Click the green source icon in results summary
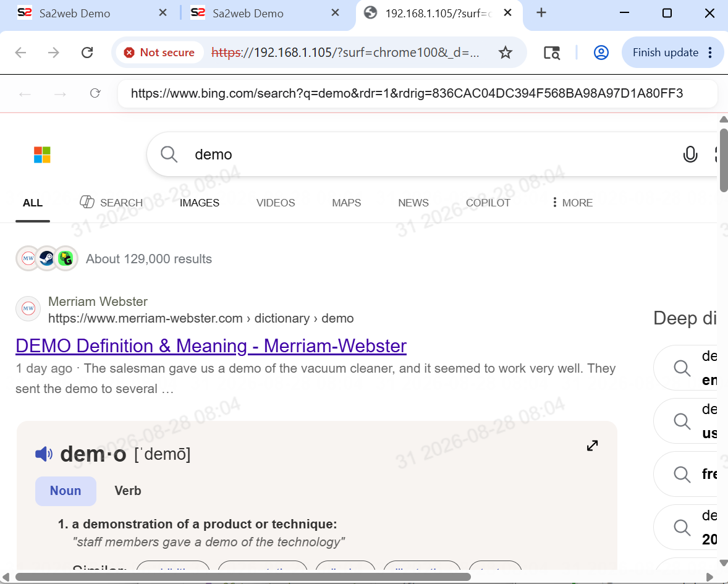728x584 pixels. click(x=66, y=258)
